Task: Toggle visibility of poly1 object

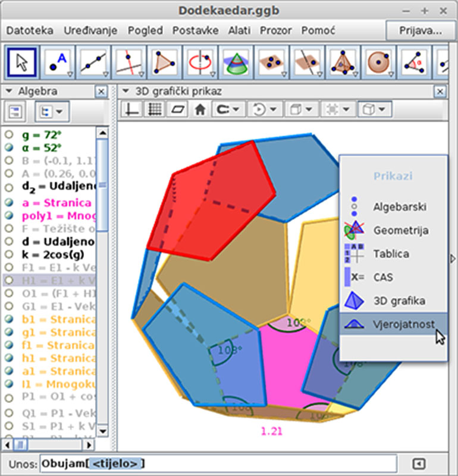Action: (x=9, y=216)
